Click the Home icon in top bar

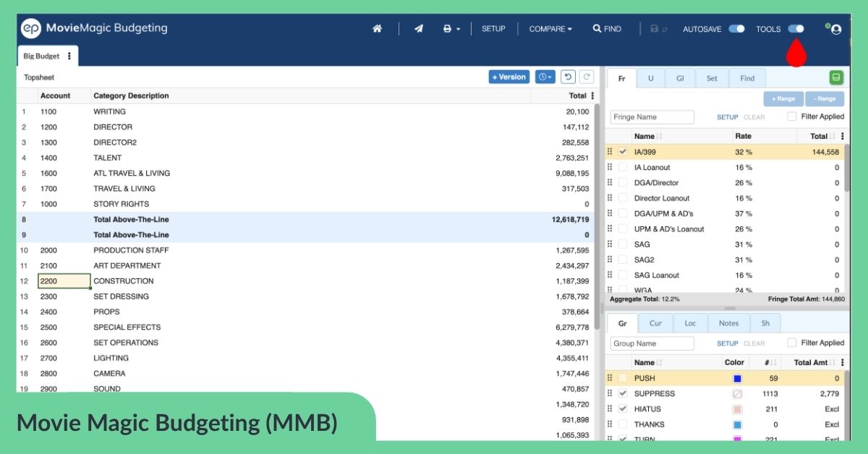377,29
